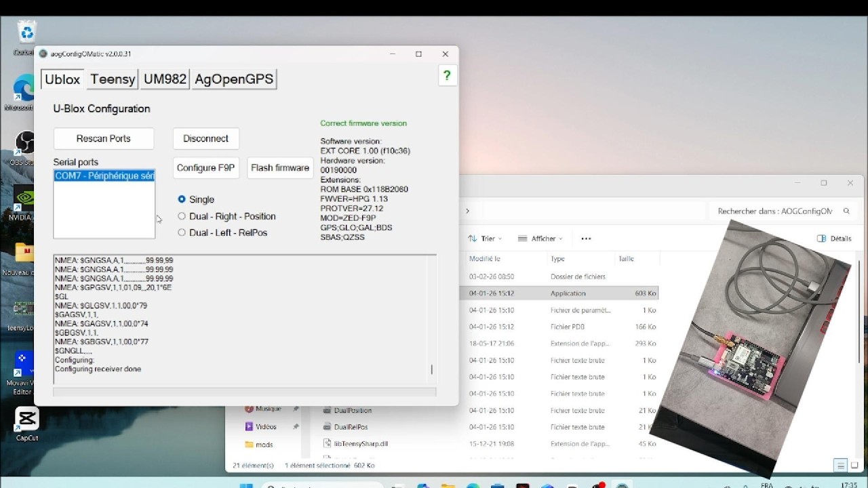Open the Recycle Bin desktop icon
The image size is (868, 488).
click(26, 37)
